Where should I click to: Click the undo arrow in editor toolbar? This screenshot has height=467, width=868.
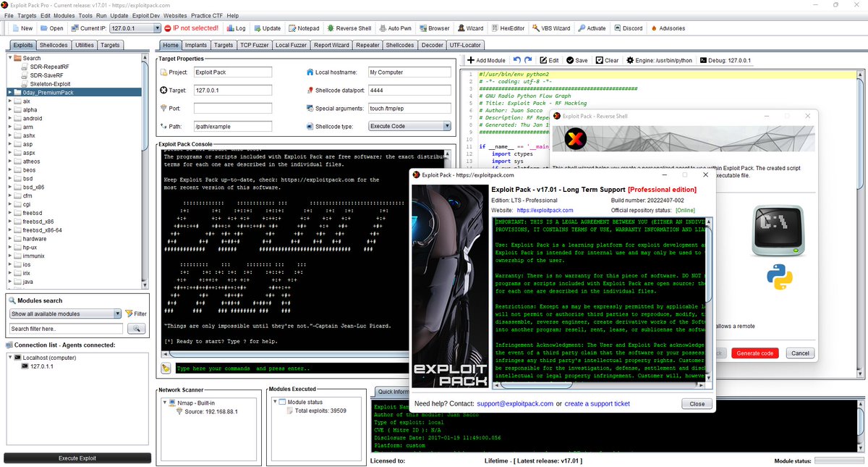click(x=516, y=61)
